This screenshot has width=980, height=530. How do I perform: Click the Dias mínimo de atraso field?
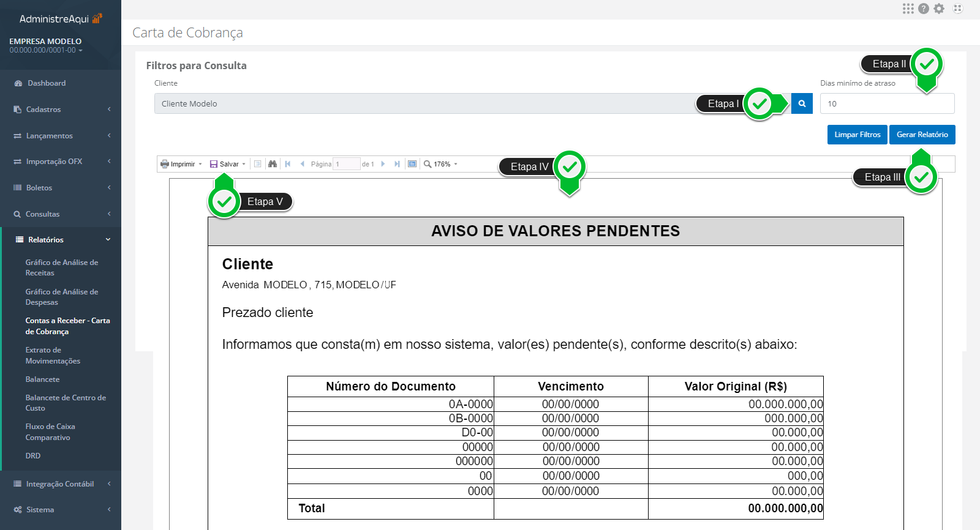[x=886, y=103]
